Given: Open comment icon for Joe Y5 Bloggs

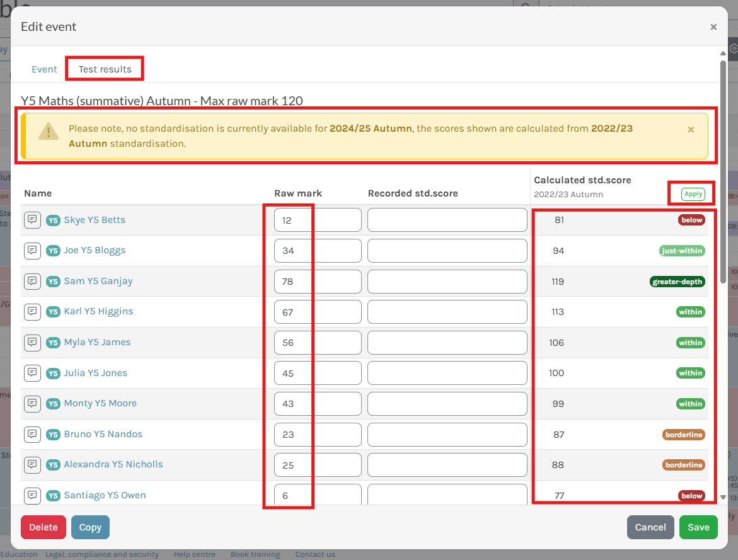Looking at the screenshot, I should 32,250.
